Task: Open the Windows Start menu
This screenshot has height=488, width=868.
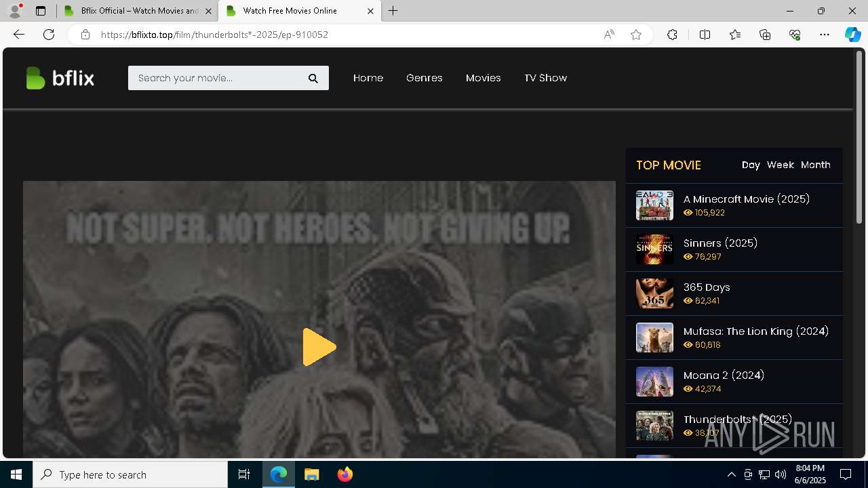Action: click(16, 474)
